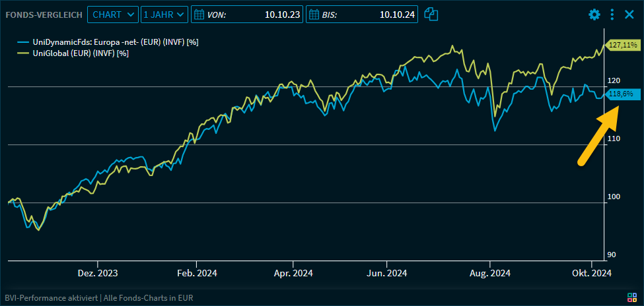Click the FONDS-VERGLEICH panel title
This screenshot has width=644, height=306.
[43, 15]
